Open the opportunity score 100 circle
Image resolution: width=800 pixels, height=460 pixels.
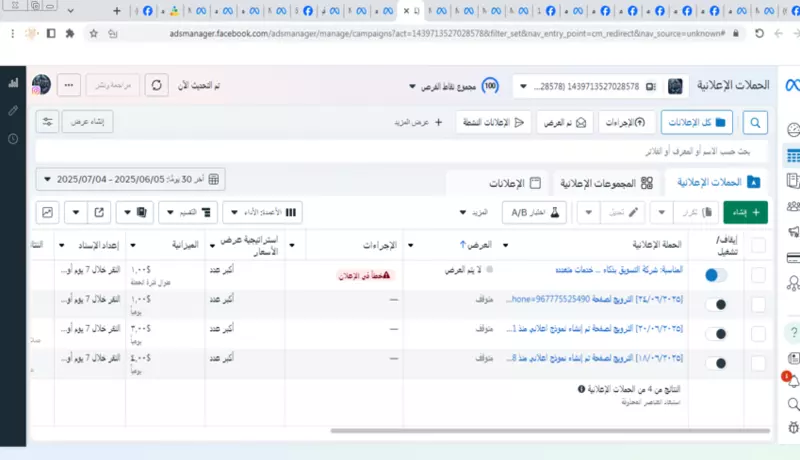[x=490, y=86]
